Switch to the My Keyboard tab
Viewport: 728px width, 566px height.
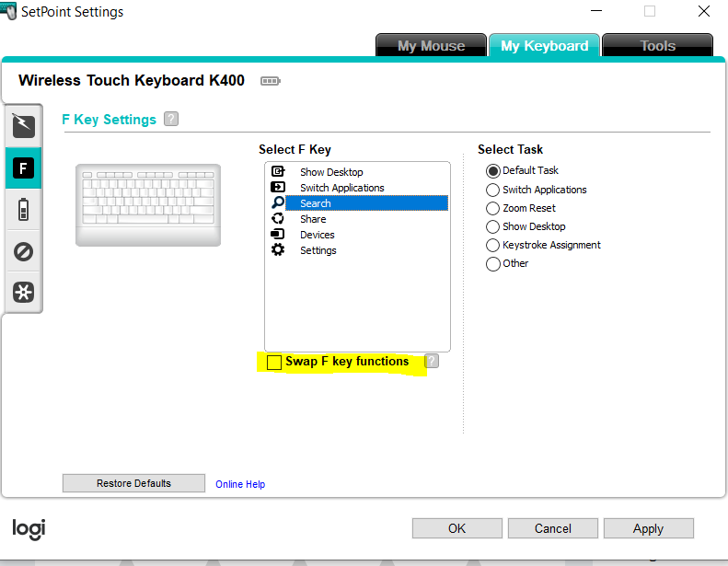pos(544,45)
